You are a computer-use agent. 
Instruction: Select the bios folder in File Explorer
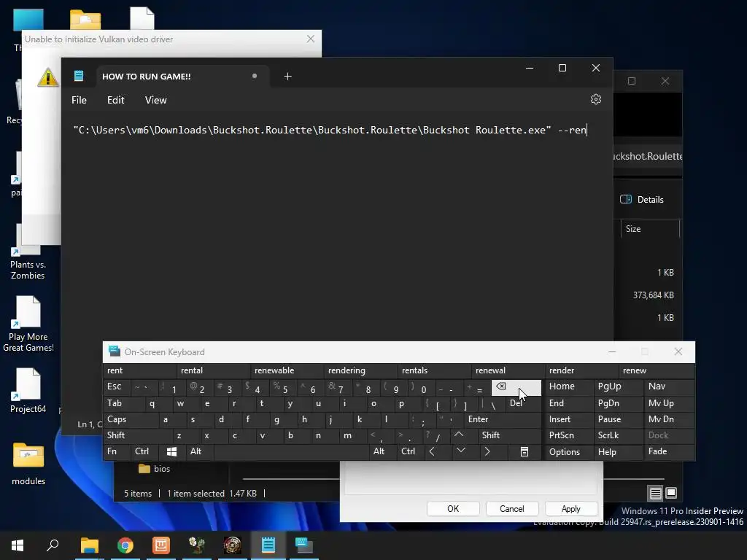click(155, 469)
